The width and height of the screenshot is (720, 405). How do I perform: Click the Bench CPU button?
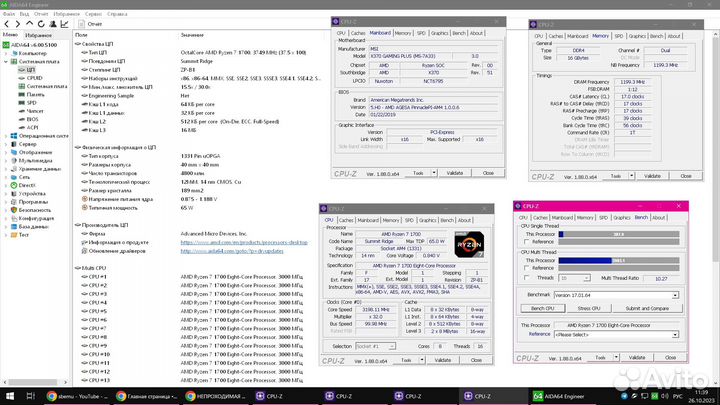(543, 309)
